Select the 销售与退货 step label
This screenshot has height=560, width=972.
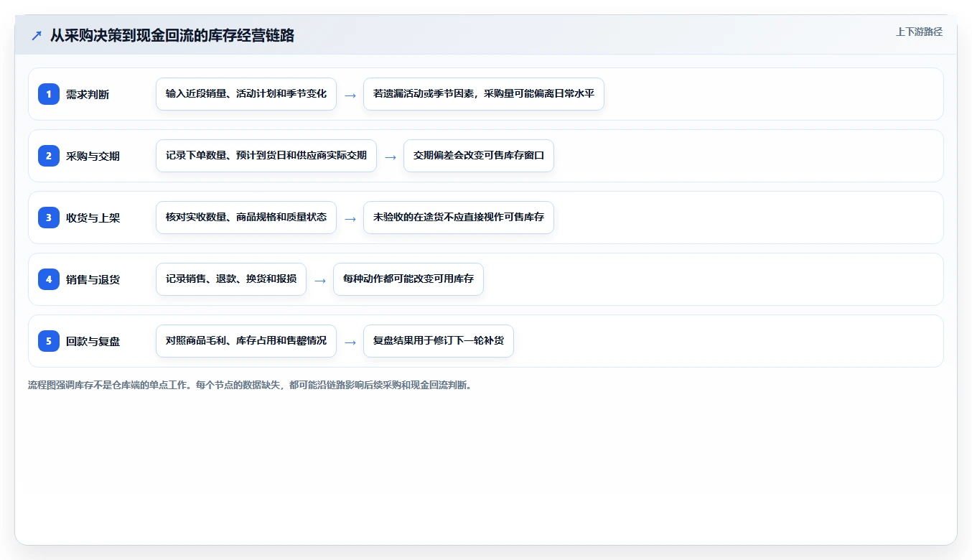[93, 279]
